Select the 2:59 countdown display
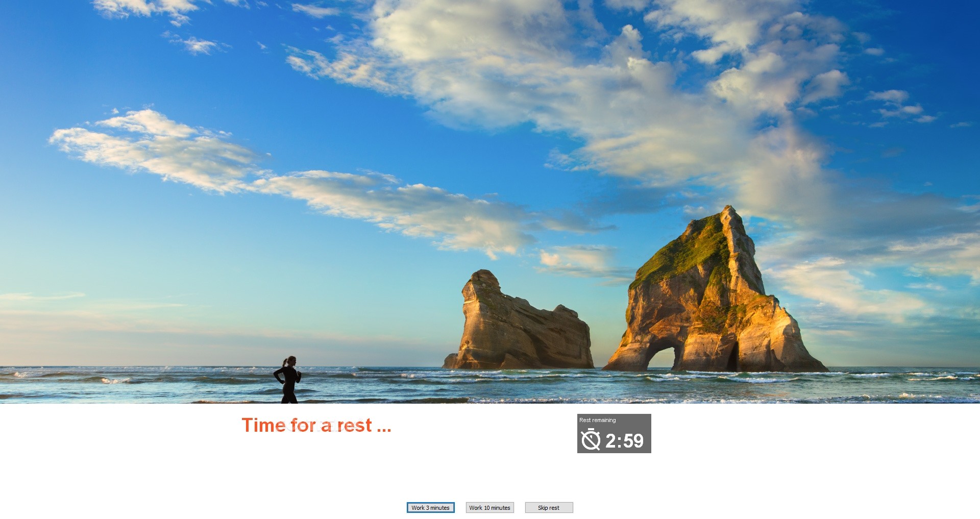 coord(624,441)
